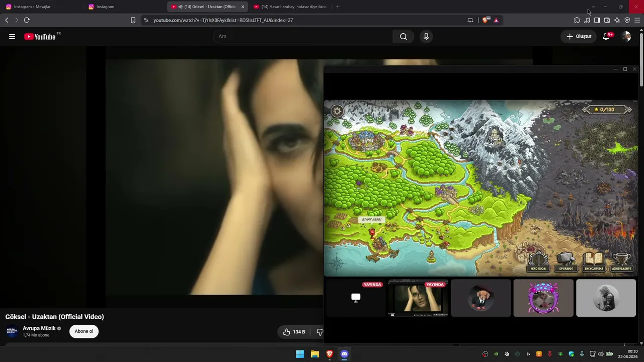This screenshot has height=362, width=644.
Task: Like the video with thumbs up
Action: (x=294, y=332)
